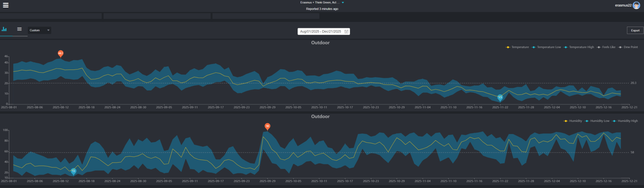Screen dimensions: 644x188
Task: Click the 98 max humidity marker
Action: [x=267, y=126]
